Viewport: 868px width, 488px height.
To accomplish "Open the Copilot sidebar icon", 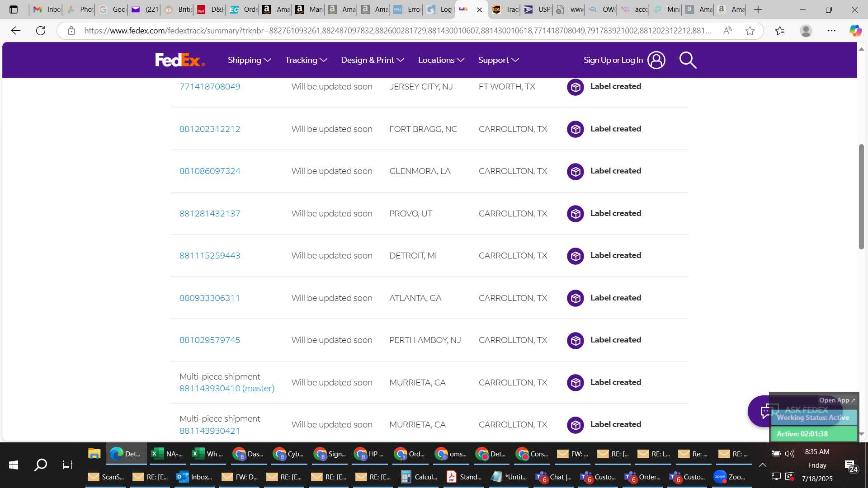I will coord(855,31).
